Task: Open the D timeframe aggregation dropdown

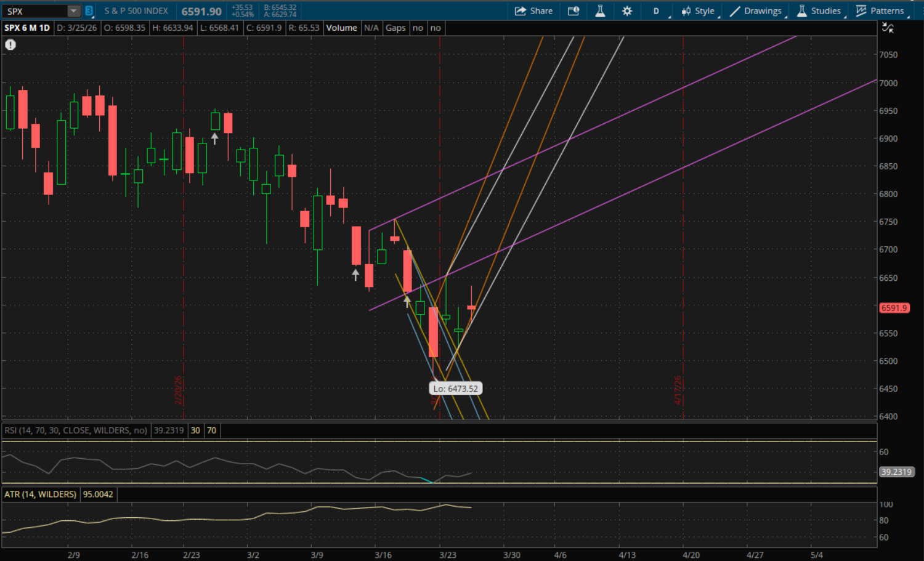Action: point(656,11)
